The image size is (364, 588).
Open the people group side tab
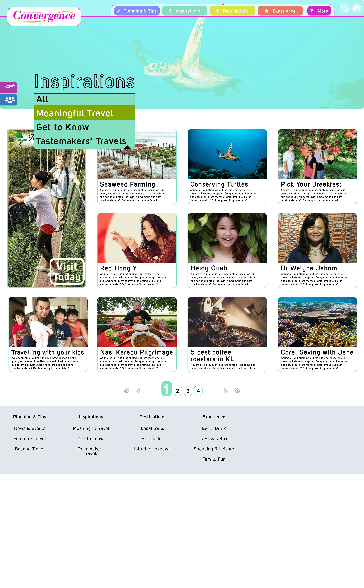(9, 100)
